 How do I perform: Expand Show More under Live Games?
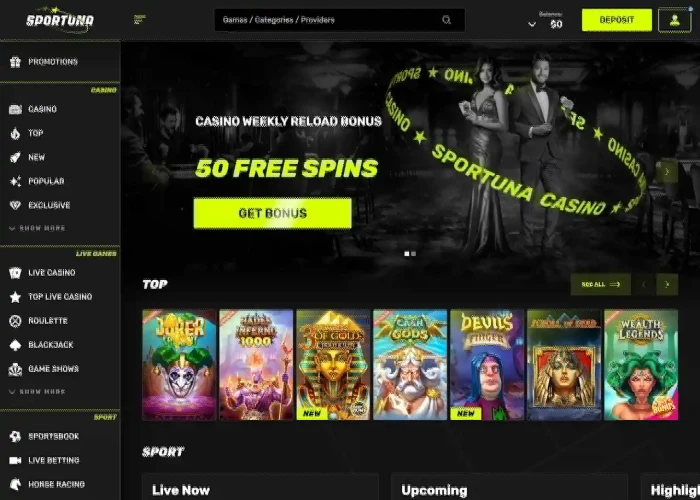click(38, 392)
